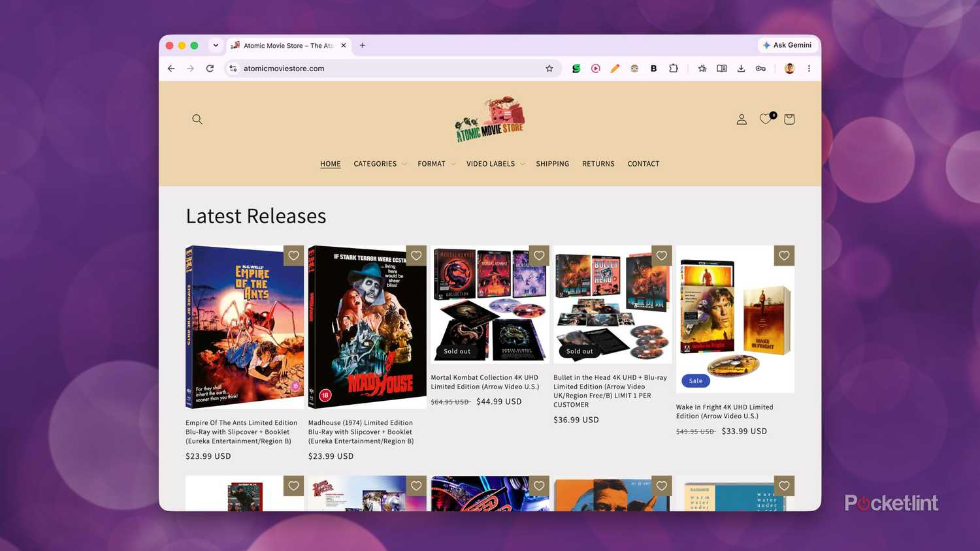Viewport: 980px width, 551px height.
Task: Open Mortal Kombat Collection 4K UHD title link
Action: 485,382
